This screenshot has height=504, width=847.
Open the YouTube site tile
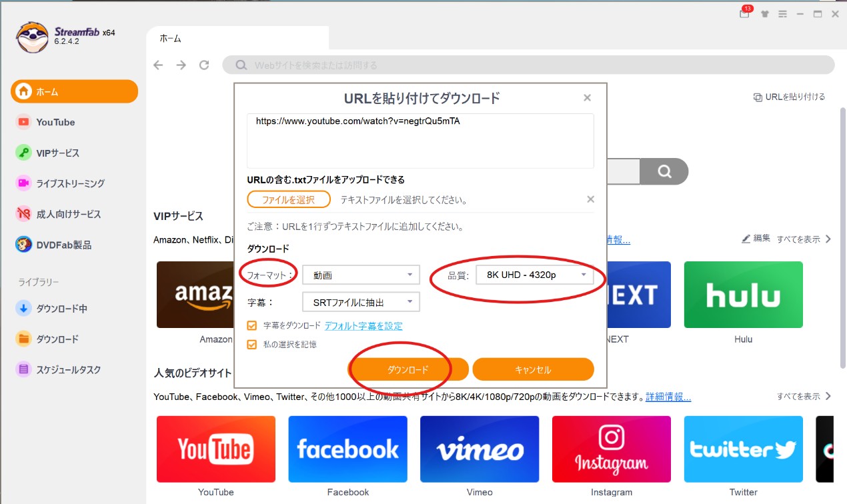pos(216,449)
